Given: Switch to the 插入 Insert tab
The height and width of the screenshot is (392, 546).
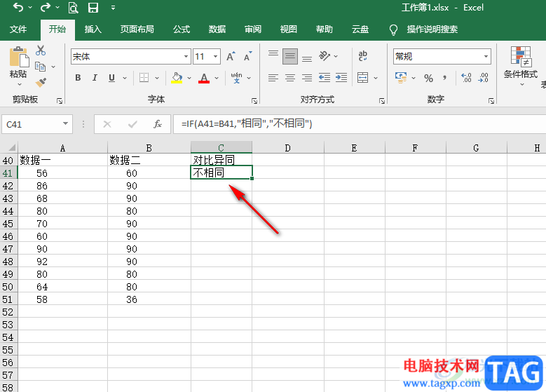Looking at the screenshot, I should pos(93,29).
